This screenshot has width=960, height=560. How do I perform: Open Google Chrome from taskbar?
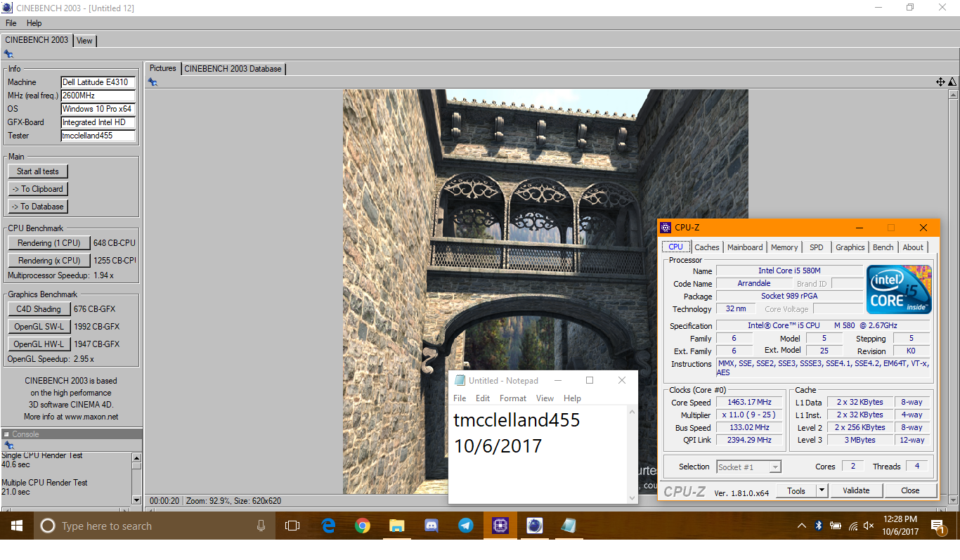click(363, 526)
